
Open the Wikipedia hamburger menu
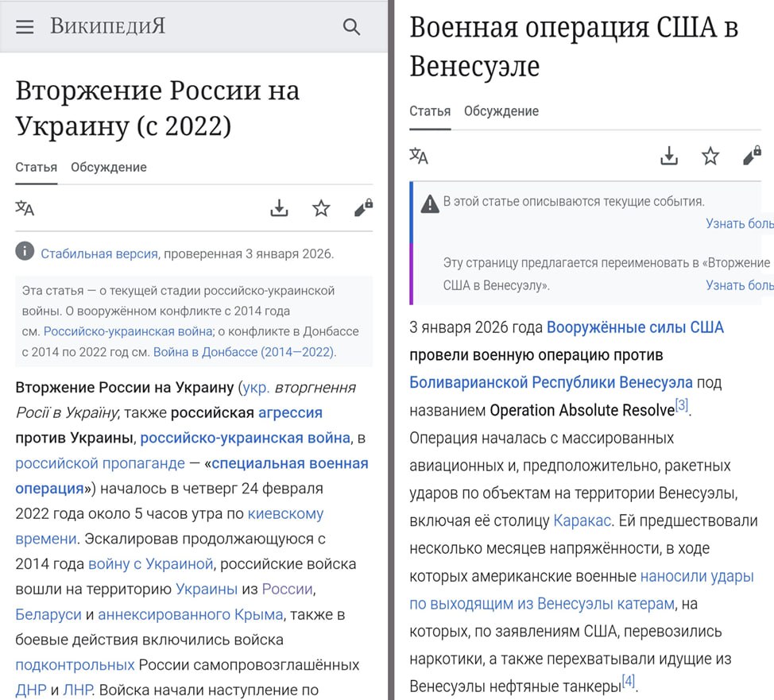(25, 25)
